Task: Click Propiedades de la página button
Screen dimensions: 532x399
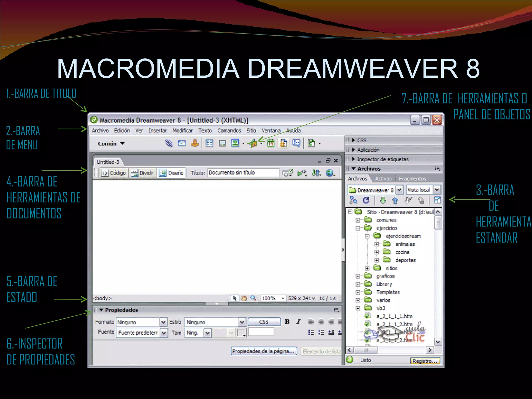Action: point(264,351)
